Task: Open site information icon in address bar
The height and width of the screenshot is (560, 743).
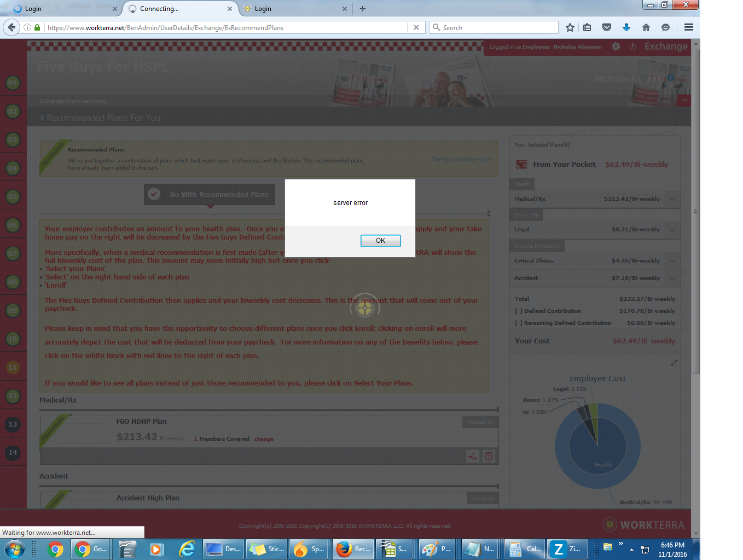Action: (x=27, y=27)
